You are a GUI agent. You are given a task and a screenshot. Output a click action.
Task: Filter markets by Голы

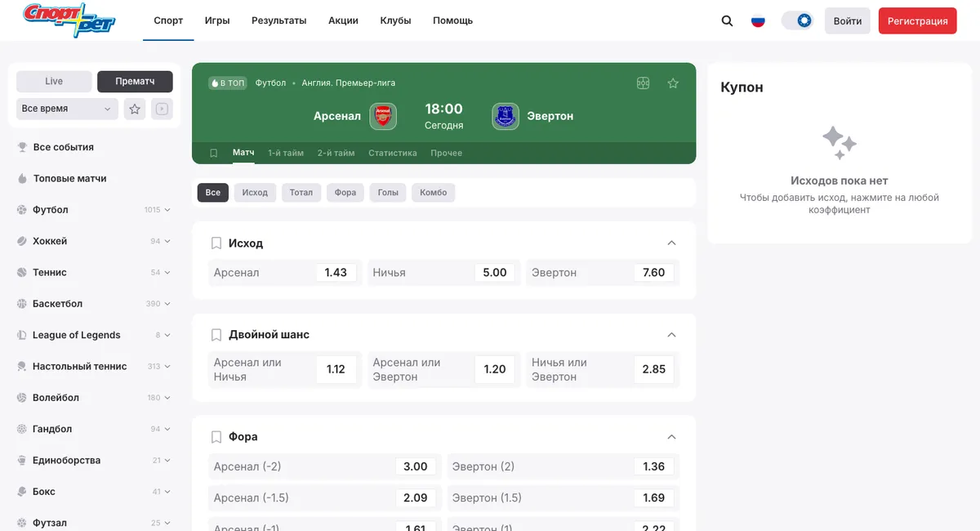389,193
